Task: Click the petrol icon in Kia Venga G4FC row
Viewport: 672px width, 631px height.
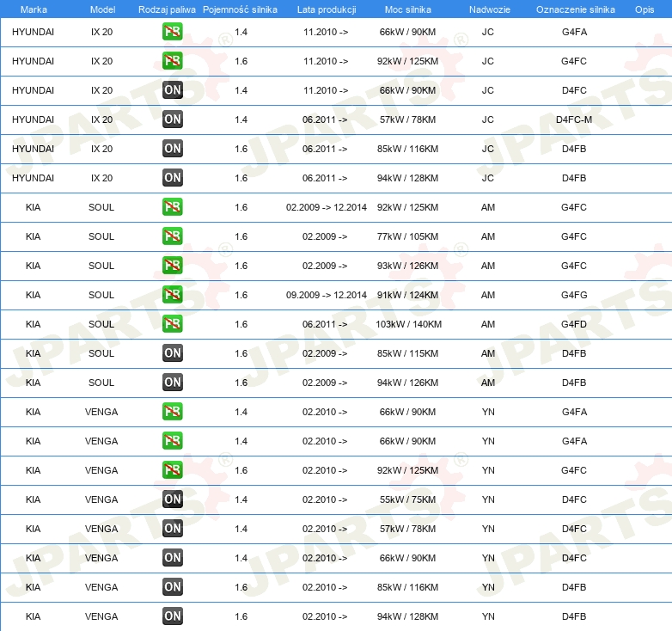Action: [x=172, y=470]
